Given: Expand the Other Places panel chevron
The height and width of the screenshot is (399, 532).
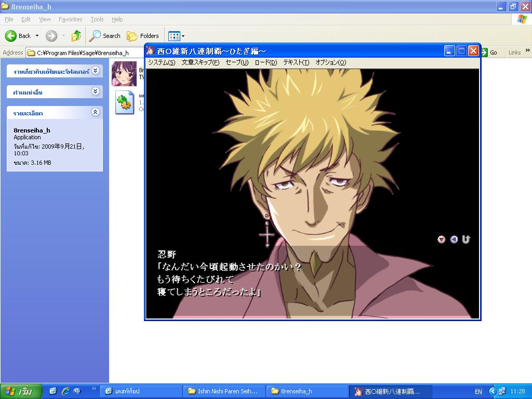Looking at the screenshot, I should (x=96, y=91).
